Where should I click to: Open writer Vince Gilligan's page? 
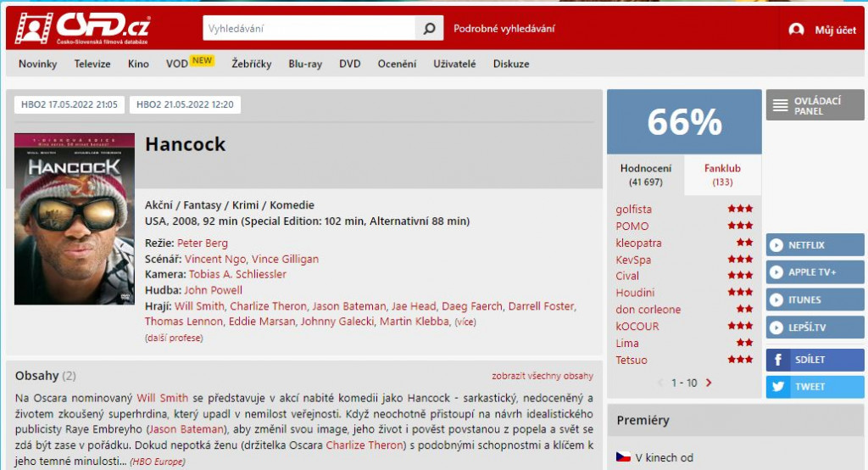(285, 259)
